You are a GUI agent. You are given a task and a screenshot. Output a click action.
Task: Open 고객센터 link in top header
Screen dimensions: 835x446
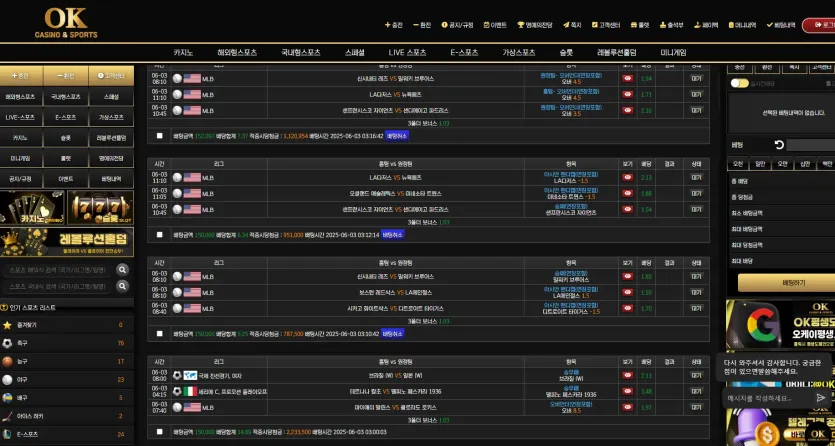coord(606,25)
